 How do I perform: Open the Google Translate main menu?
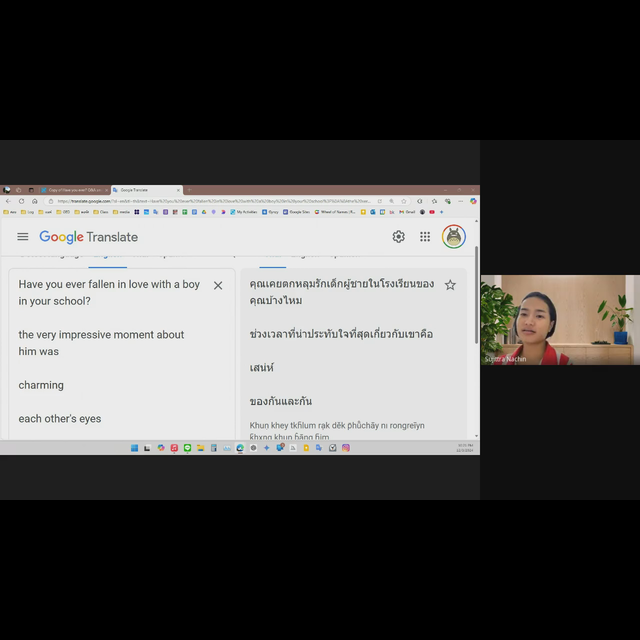tap(22, 237)
